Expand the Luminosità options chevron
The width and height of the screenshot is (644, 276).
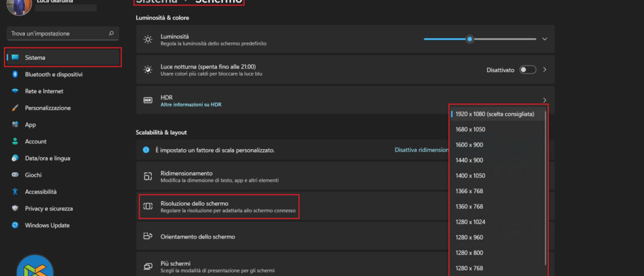[x=545, y=39]
